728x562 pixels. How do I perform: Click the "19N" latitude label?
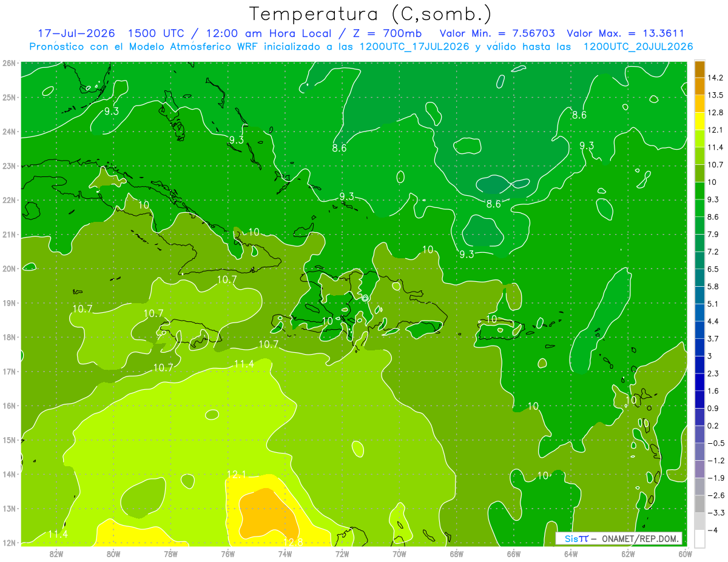8,303
